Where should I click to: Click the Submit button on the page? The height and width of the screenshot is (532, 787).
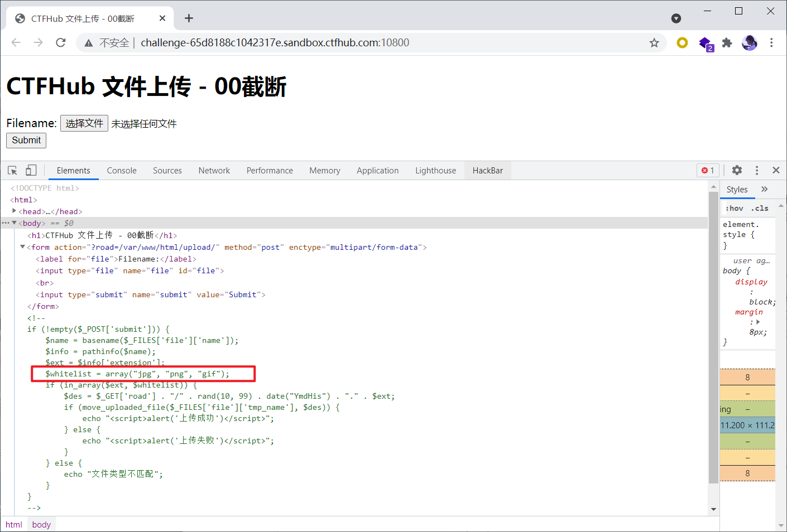[x=26, y=140]
